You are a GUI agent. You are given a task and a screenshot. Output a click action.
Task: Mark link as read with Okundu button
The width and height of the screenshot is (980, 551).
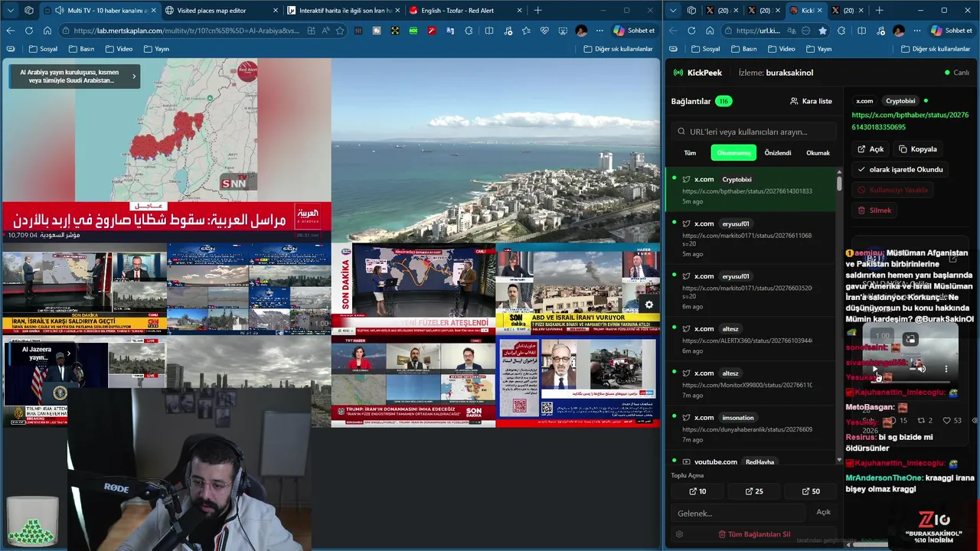tap(900, 169)
